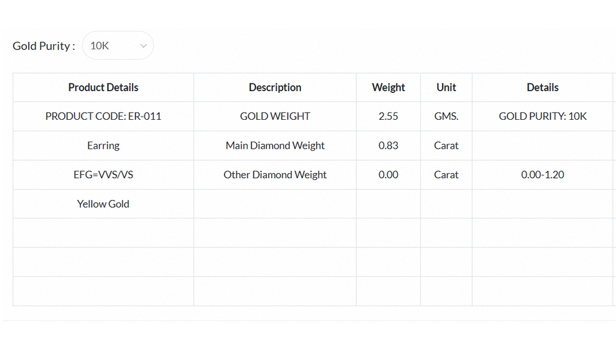Viewport: 616px width, 364px height.
Task: Click the Yellow Gold cell
Action: pyautogui.click(x=103, y=204)
